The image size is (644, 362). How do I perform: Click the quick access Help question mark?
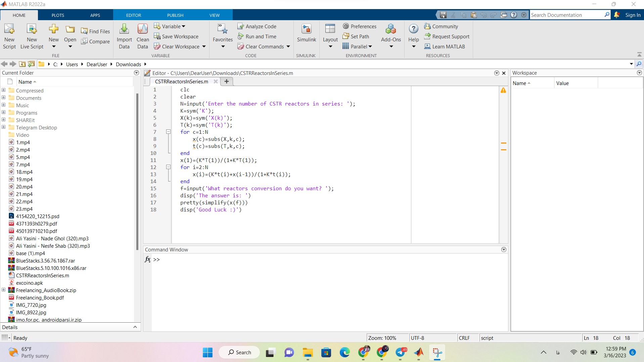[514, 15]
